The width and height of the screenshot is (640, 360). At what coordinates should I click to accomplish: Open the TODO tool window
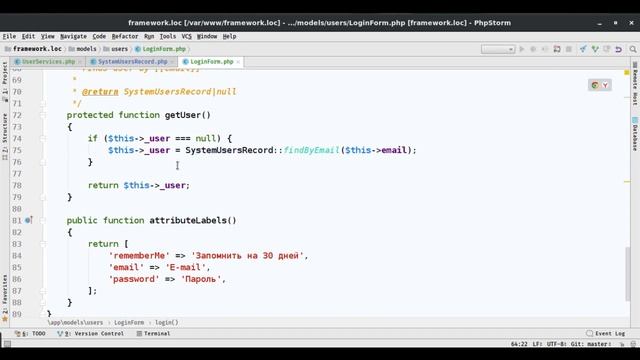(30, 333)
